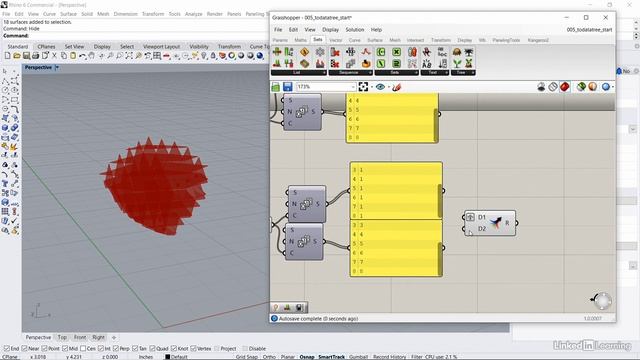Screen dimensions: 640x360
Task: Toggle Vertex osnap checkbox
Action: tap(193, 349)
